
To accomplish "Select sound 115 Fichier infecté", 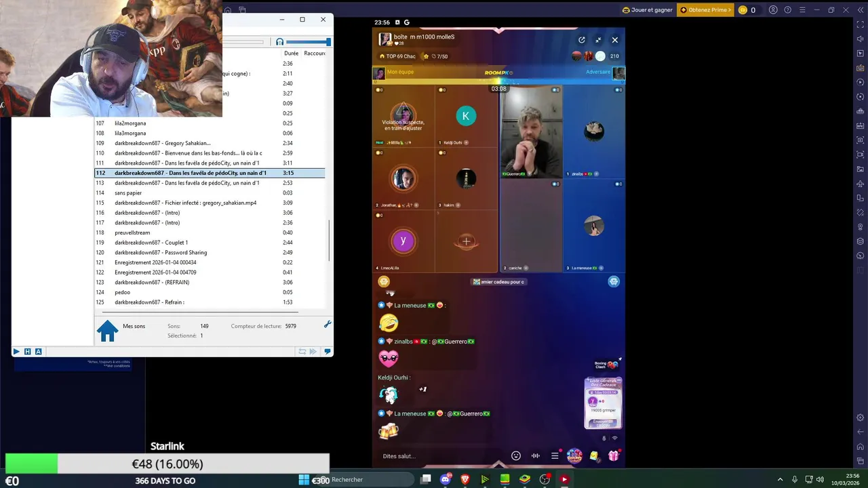I will (210, 203).
